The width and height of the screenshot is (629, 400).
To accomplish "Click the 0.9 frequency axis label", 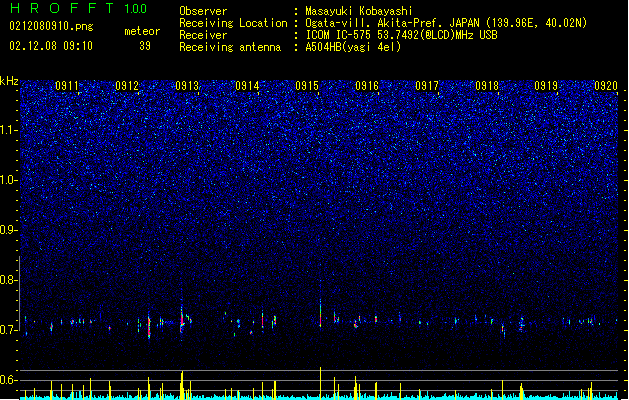I will pyautogui.click(x=9, y=230).
